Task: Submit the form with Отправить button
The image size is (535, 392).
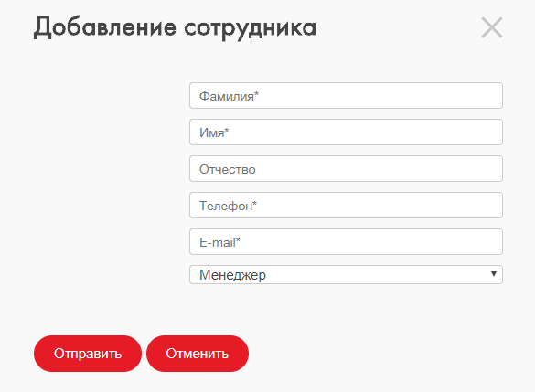Action: (88, 354)
